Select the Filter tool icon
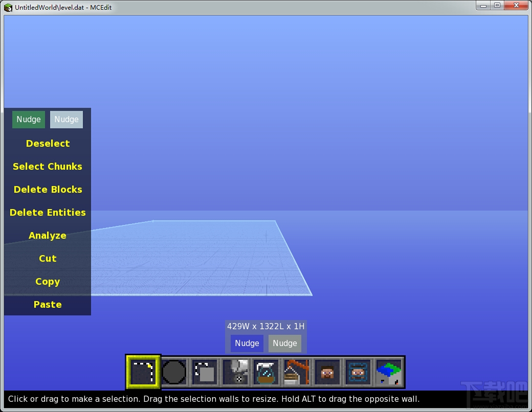Viewport: 532px width, 412px height. pyautogui.click(x=265, y=372)
